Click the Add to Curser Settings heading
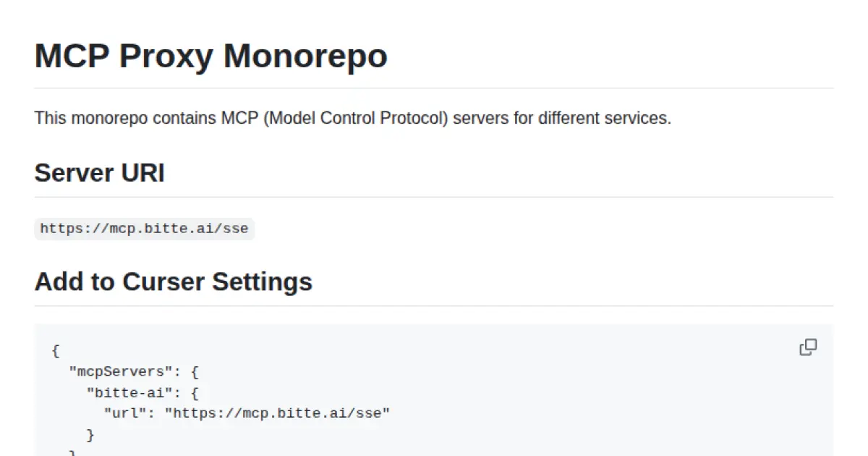868x456 pixels. (x=173, y=282)
